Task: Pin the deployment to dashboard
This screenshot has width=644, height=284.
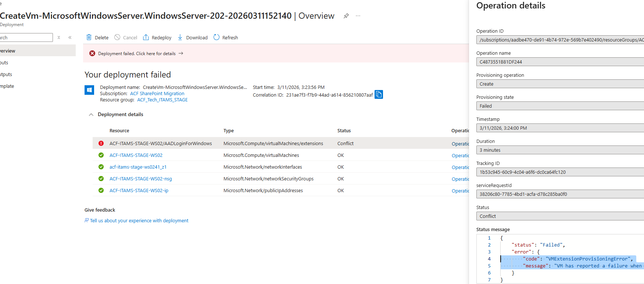Action: tap(346, 16)
